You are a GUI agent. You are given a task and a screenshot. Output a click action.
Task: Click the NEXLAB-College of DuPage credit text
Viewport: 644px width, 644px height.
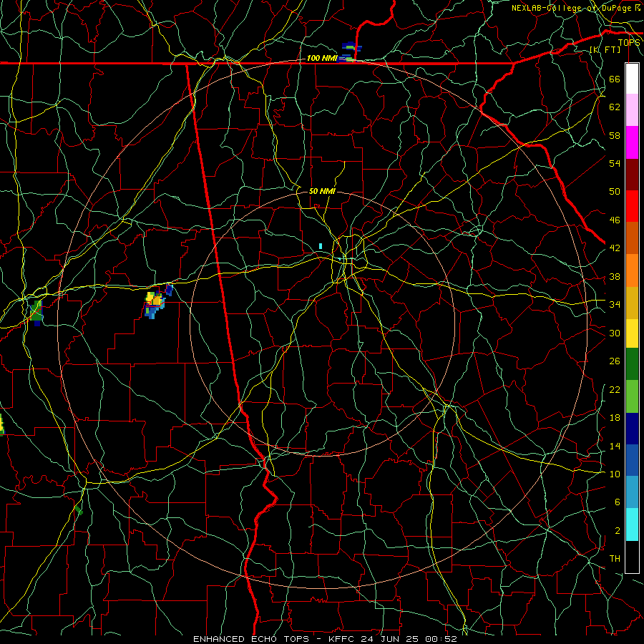tap(575, 8)
